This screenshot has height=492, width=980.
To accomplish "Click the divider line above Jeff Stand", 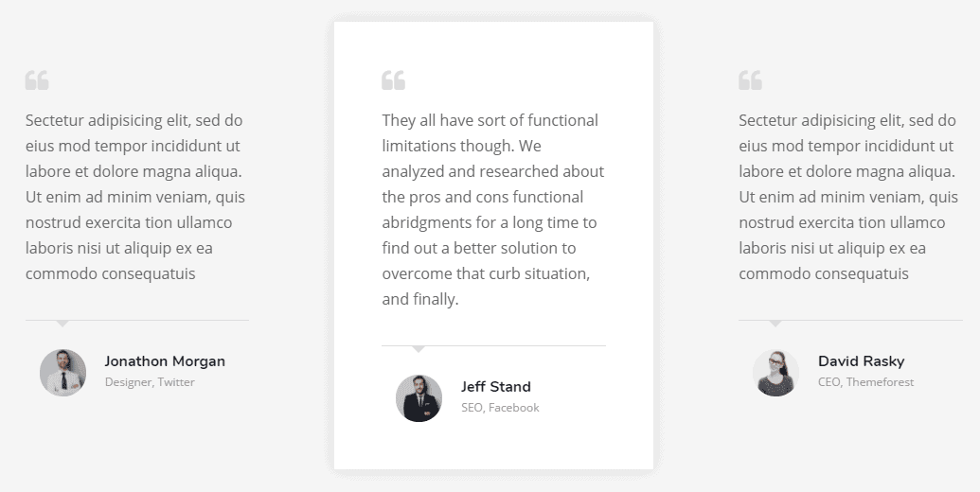I will [530, 345].
